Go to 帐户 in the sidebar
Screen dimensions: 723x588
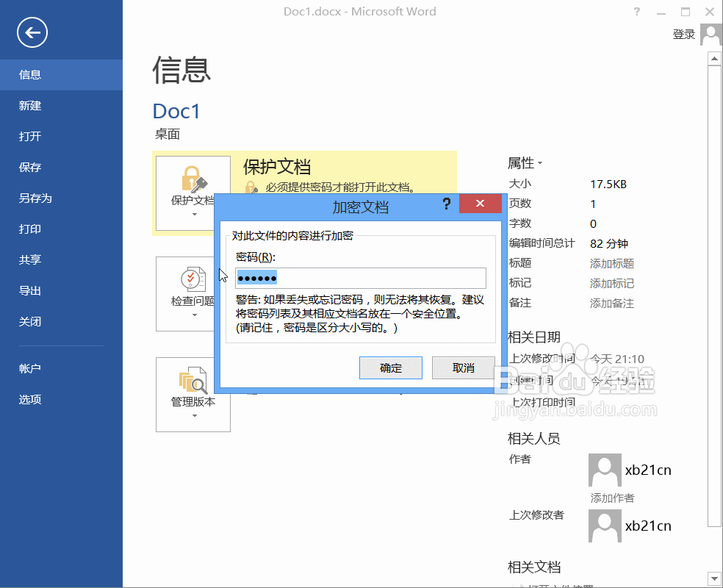click(29, 368)
